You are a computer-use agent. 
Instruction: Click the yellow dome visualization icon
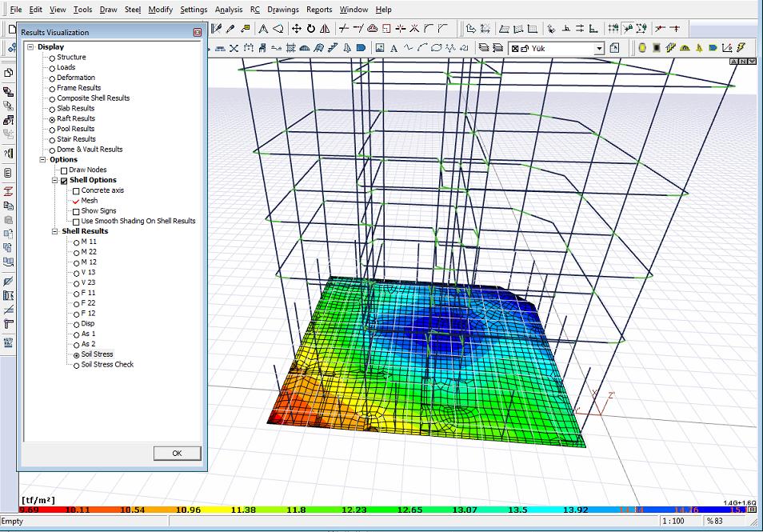click(685, 48)
